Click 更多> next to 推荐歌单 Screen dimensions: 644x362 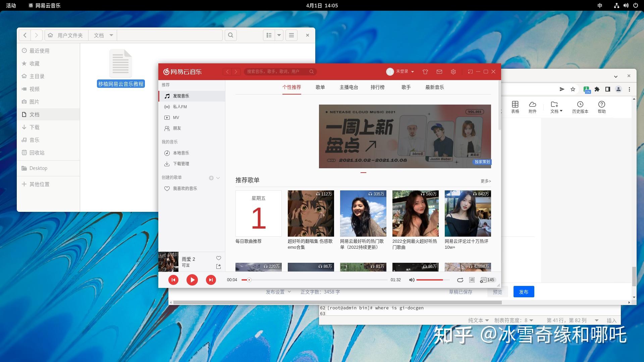(x=486, y=181)
